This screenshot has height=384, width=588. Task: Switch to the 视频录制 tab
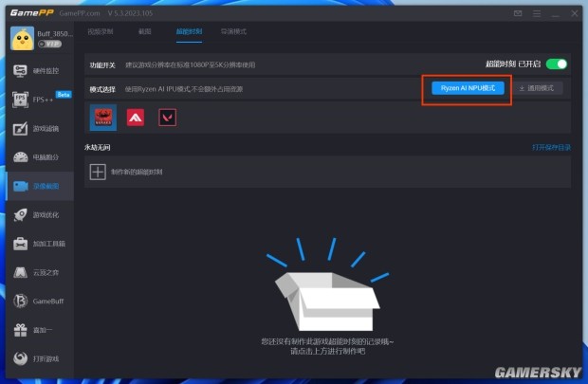tap(101, 31)
